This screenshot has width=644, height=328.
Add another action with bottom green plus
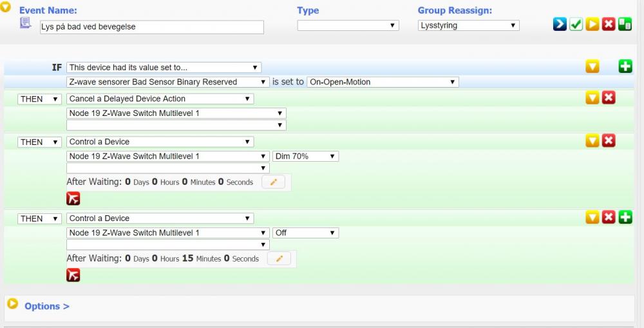click(x=625, y=218)
